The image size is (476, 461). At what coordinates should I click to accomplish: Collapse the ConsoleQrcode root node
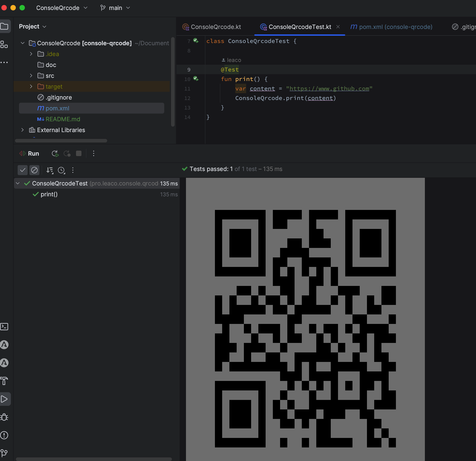click(x=23, y=43)
